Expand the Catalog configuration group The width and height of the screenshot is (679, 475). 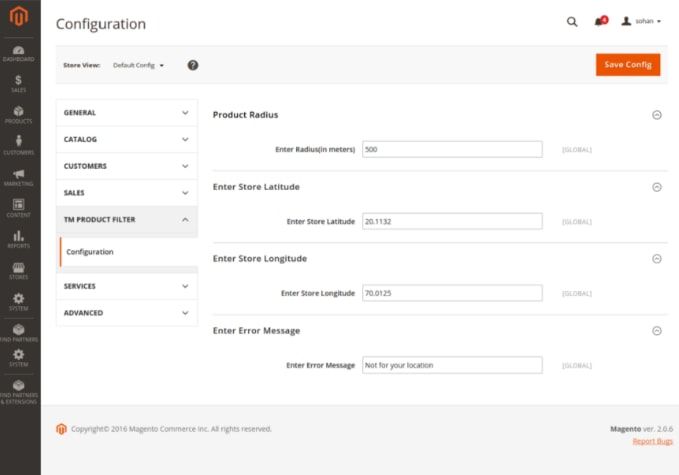tap(126, 139)
